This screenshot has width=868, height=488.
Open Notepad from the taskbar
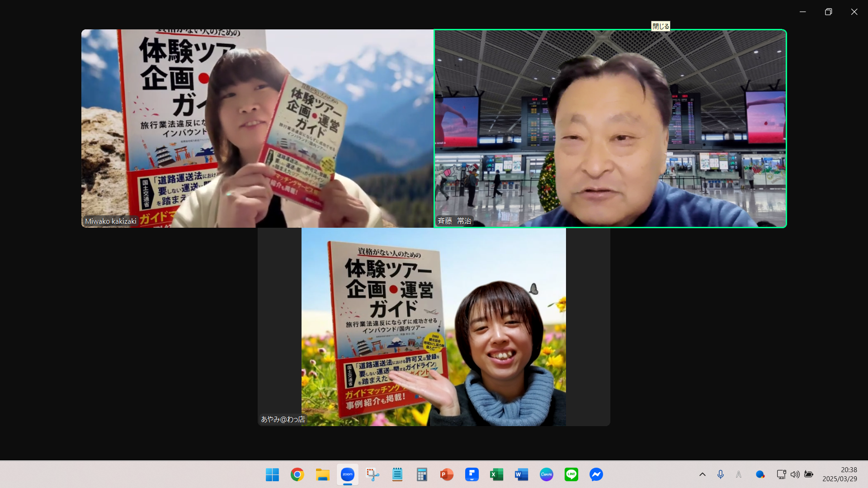(397, 474)
